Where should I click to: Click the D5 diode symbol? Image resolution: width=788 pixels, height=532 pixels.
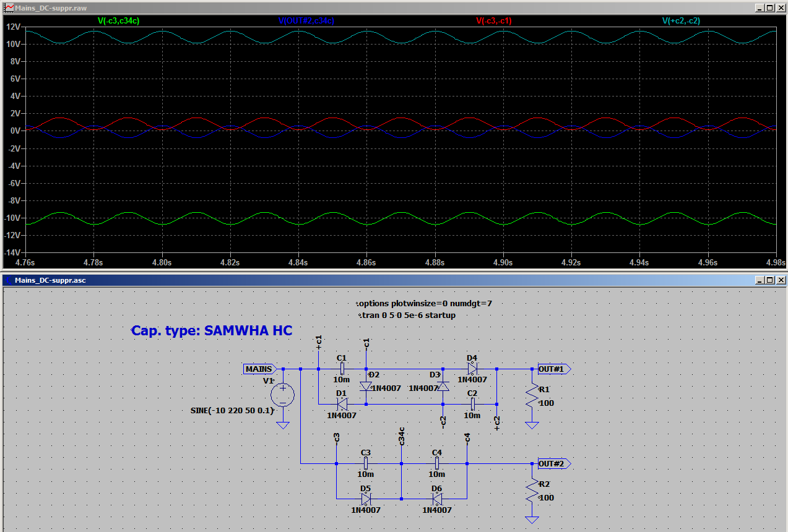[365, 498]
